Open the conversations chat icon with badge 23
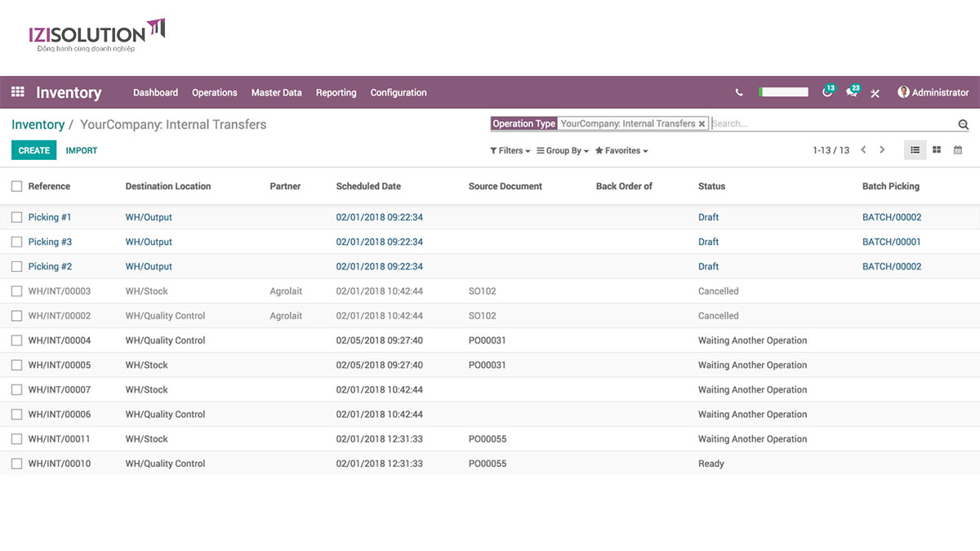 point(852,92)
